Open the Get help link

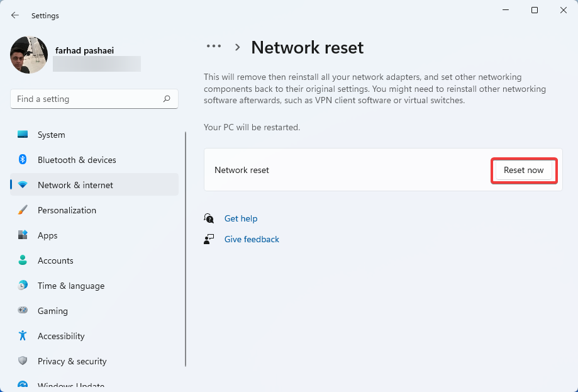[241, 218]
